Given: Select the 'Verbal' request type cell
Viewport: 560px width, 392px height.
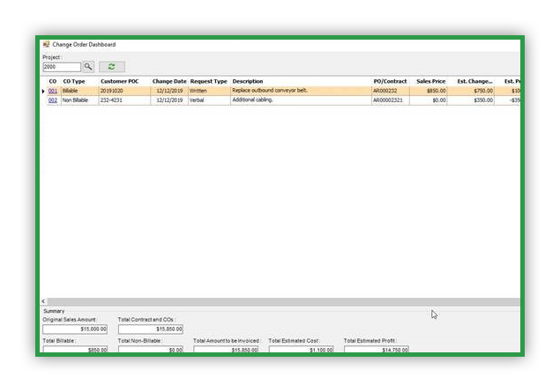Looking at the screenshot, I should (x=209, y=100).
